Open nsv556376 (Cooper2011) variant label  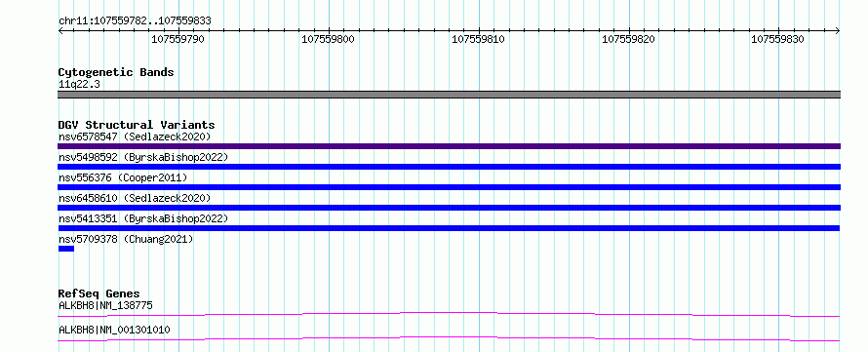[x=123, y=177]
